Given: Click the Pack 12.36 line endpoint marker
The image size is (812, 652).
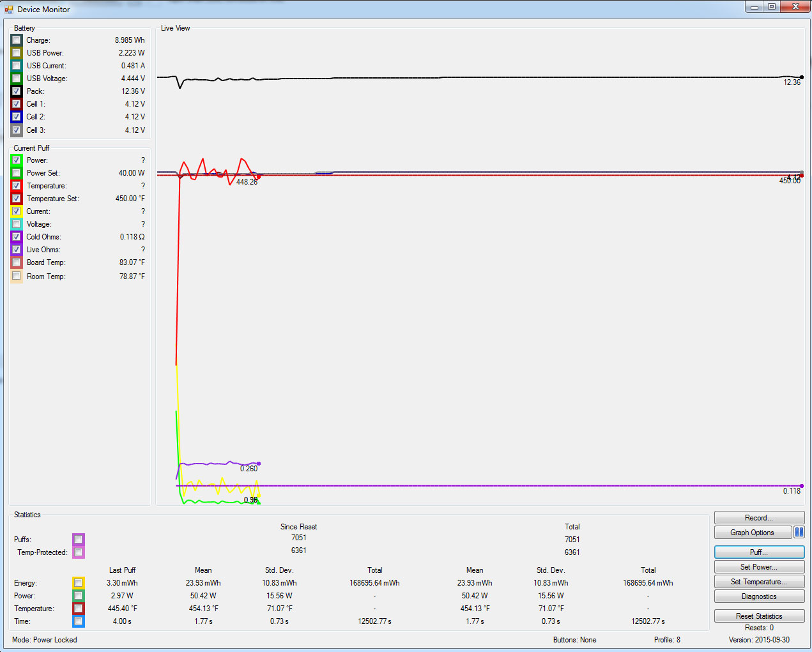Looking at the screenshot, I should (x=802, y=77).
